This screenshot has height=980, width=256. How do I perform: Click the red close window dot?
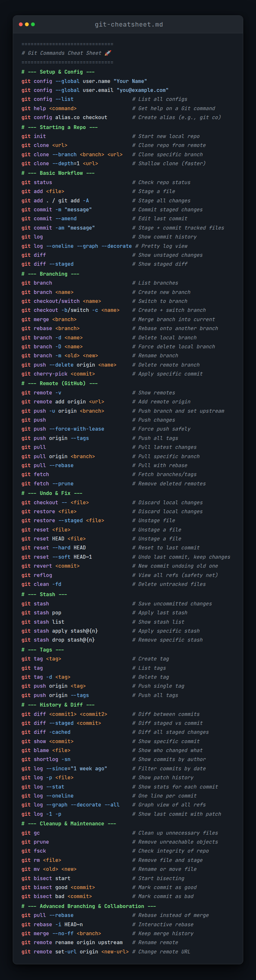click(20, 24)
